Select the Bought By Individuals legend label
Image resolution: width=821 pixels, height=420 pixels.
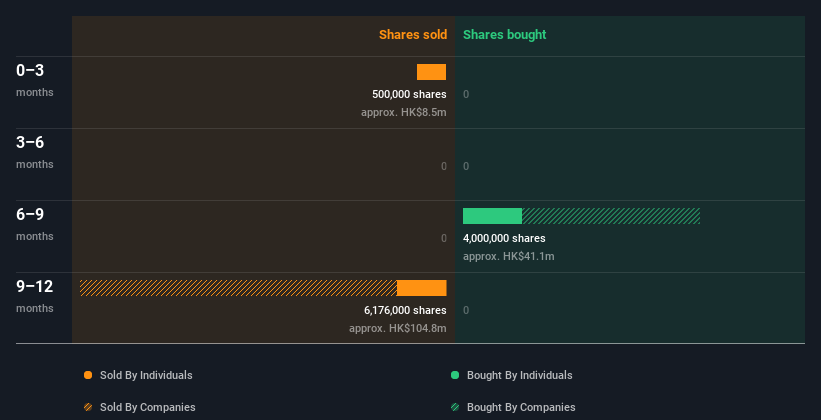[x=519, y=375]
